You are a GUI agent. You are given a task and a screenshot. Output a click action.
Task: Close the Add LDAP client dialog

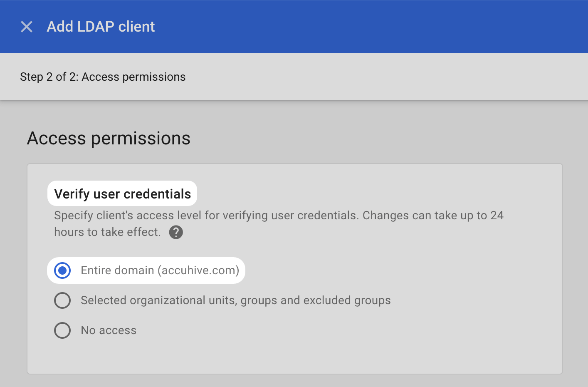pyautogui.click(x=27, y=27)
